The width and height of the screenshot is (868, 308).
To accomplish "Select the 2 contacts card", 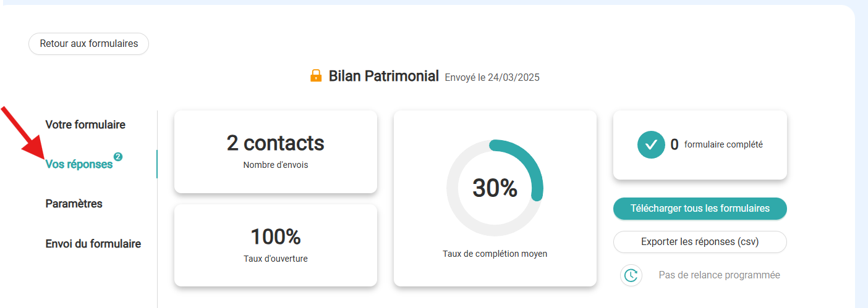I will [276, 152].
